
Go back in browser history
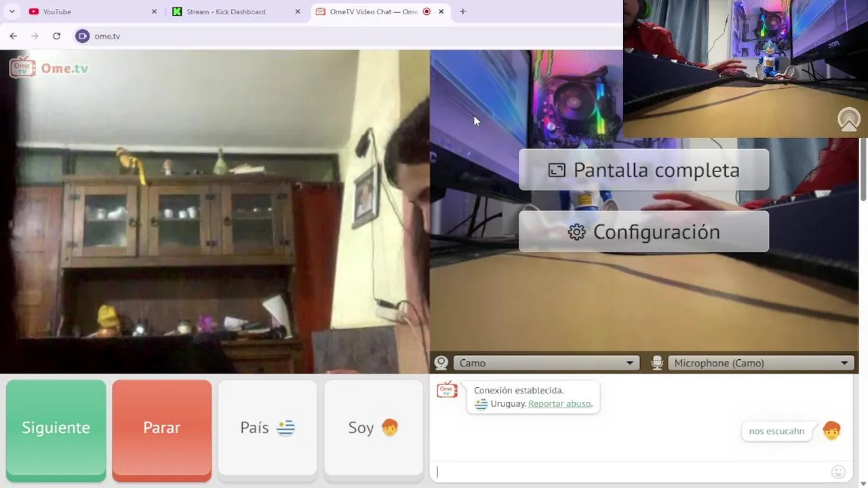click(14, 36)
